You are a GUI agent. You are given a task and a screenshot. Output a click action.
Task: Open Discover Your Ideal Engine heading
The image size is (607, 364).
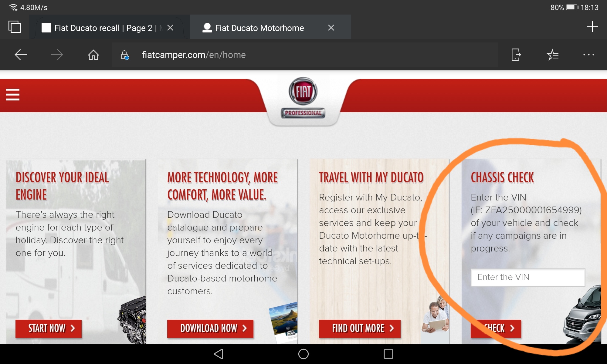click(x=62, y=186)
